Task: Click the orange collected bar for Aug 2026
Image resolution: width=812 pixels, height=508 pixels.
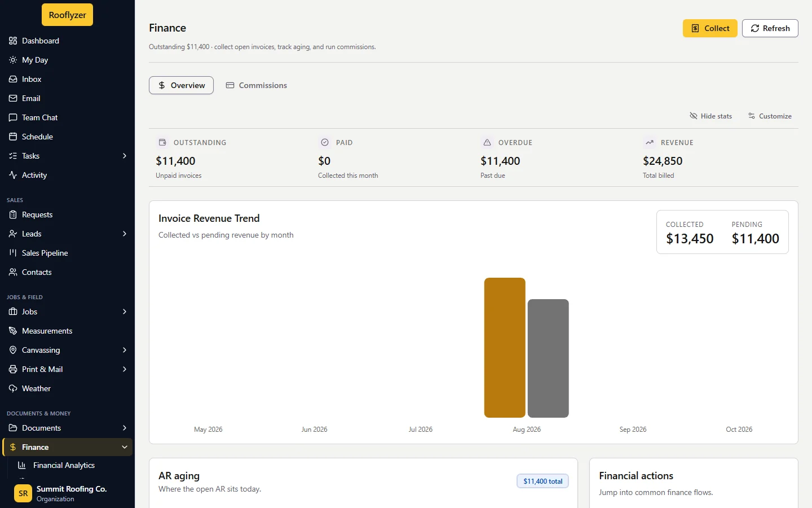Action: (505, 348)
